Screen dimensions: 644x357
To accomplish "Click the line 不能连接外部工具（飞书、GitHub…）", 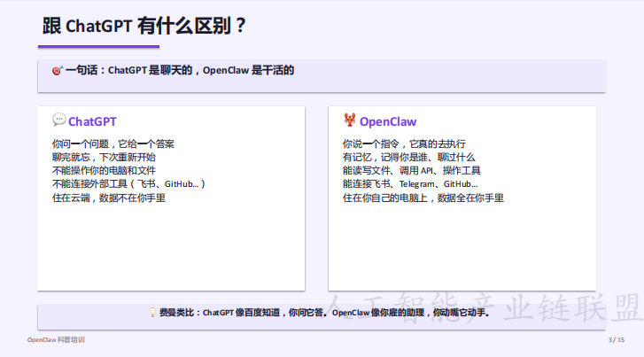I will 128,183.
